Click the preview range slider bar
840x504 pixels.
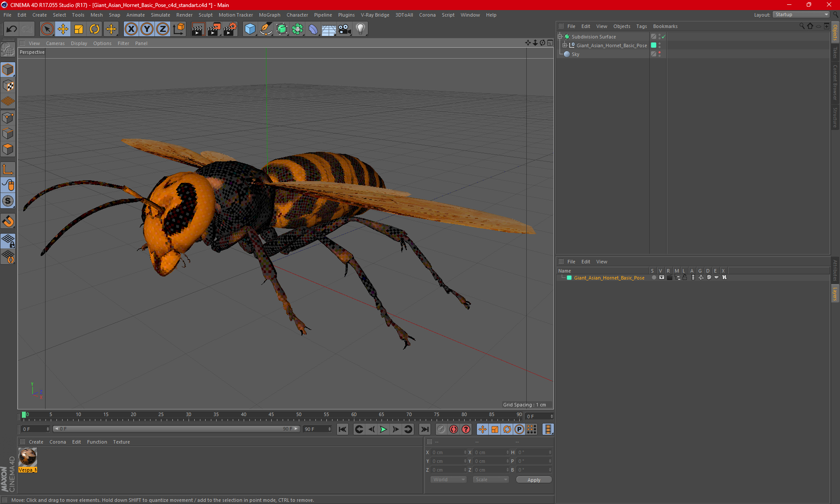pyautogui.click(x=177, y=429)
